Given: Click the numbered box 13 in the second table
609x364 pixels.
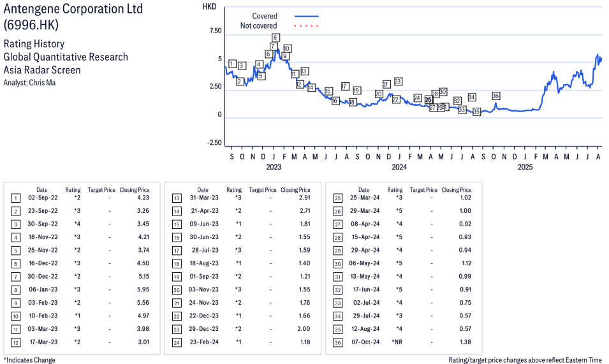Looking at the screenshot, I should 177,198.
